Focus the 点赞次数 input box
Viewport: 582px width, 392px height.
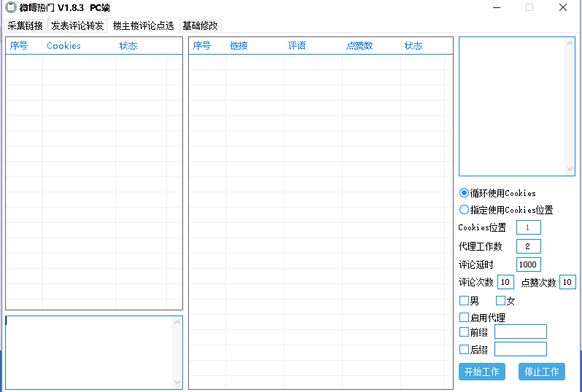pos(567,282)
